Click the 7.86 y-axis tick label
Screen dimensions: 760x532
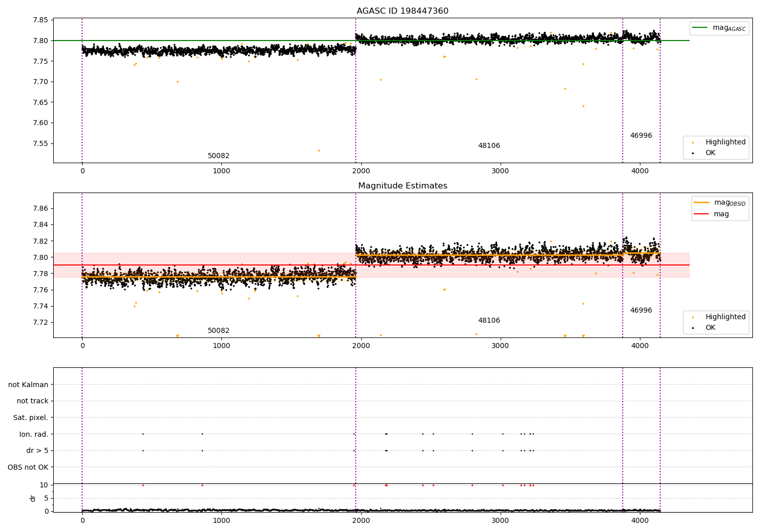(x=40, y=209)
